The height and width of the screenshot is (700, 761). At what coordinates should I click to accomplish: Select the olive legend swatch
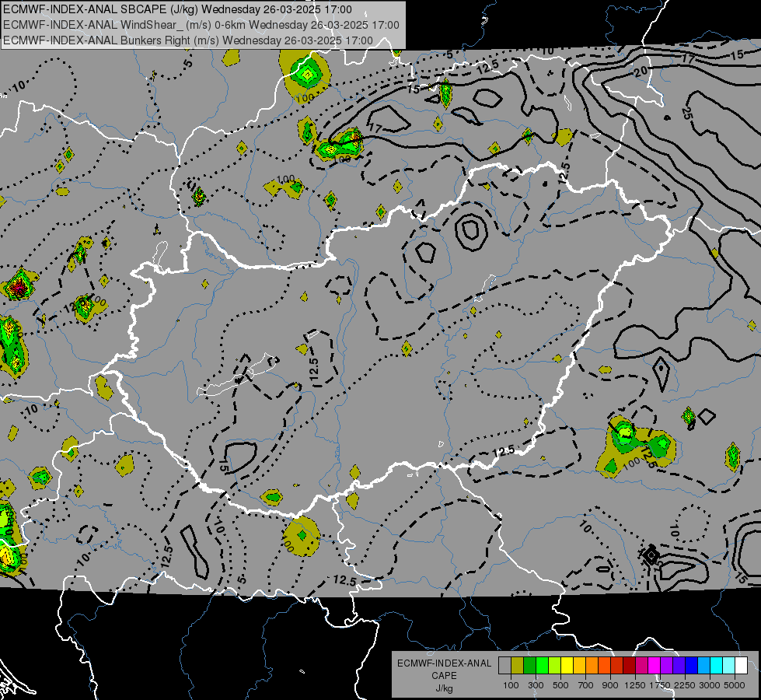pyautogui.click(x=518, y=666)
